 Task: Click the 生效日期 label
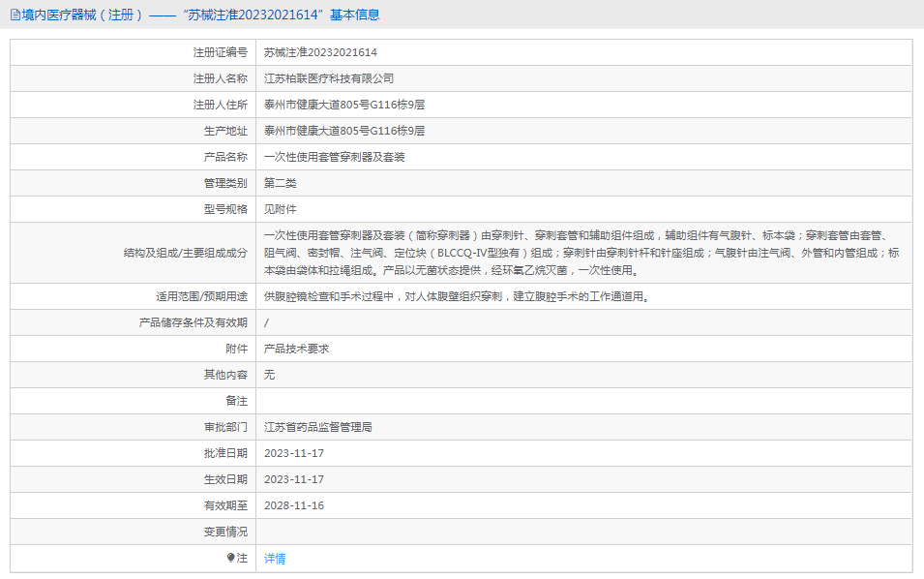(x=225, y=479)
